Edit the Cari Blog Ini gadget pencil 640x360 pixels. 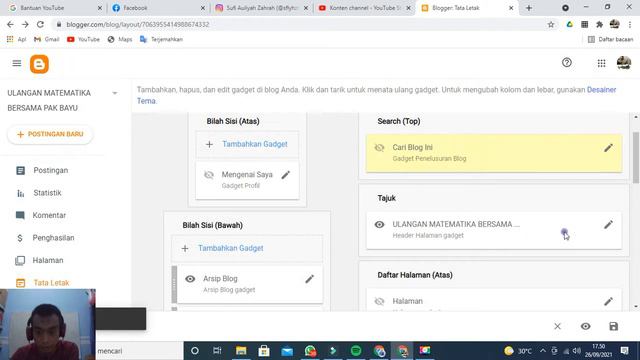(608, 148)
